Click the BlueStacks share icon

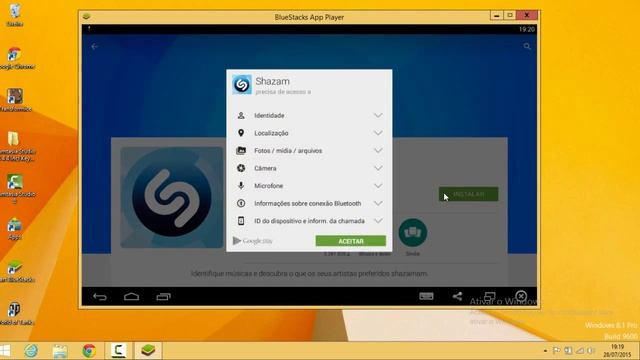[x=457, y=296]
